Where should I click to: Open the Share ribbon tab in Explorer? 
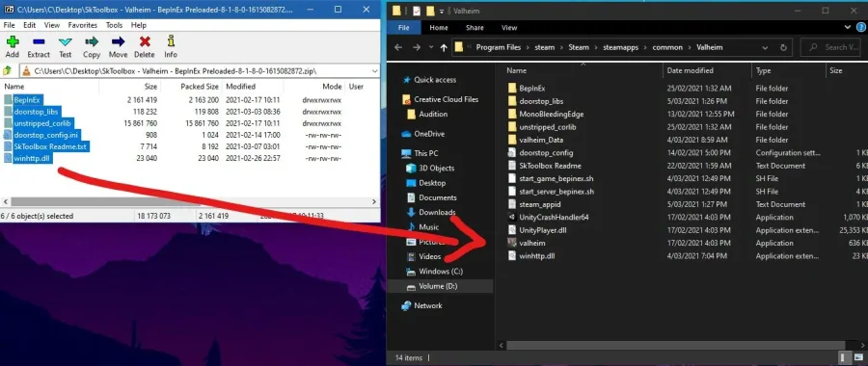[475, 28]
